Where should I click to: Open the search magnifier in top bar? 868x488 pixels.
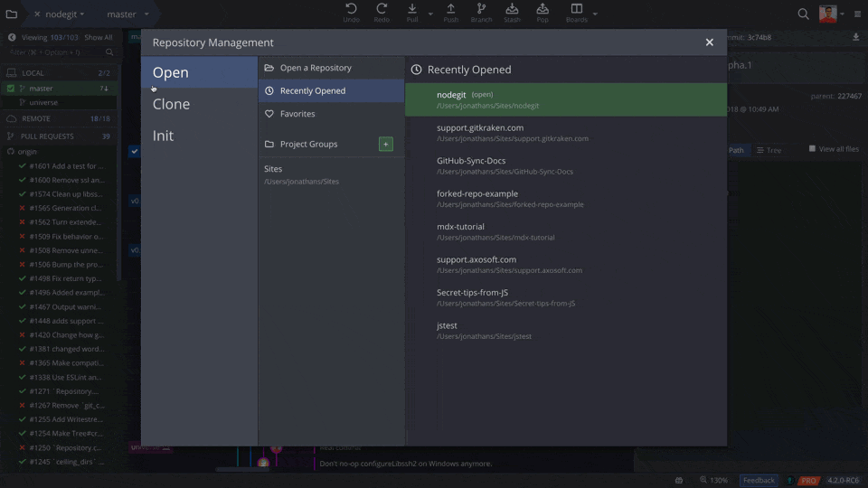[803, 14]
